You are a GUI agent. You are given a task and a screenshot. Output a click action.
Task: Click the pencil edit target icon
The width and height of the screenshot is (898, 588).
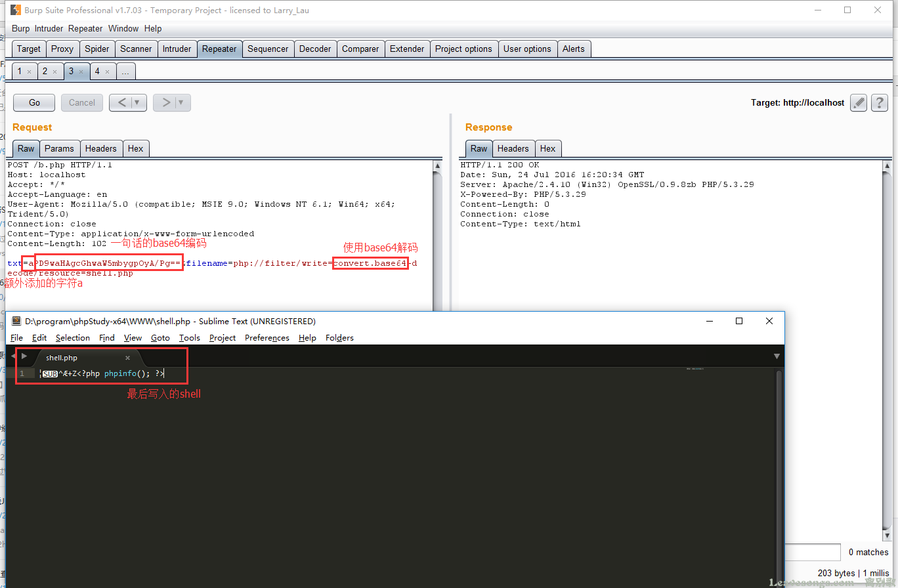[x=858, y=102]
